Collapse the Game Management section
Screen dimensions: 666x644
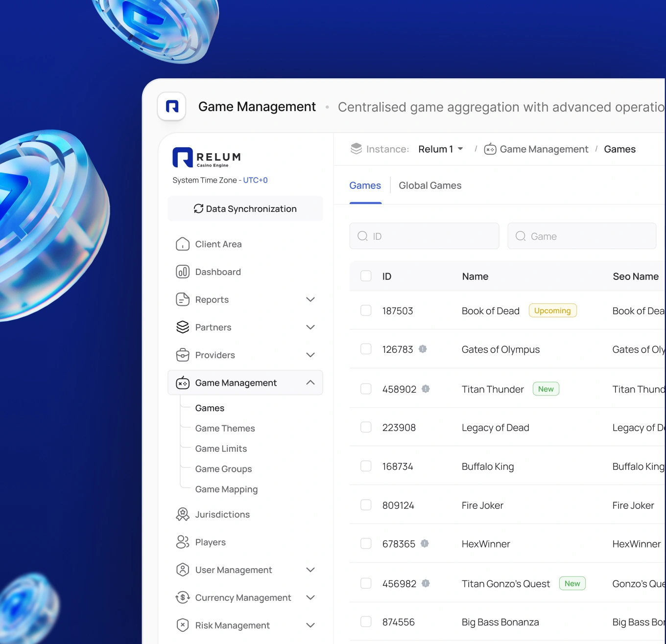(x=310, y=383)
